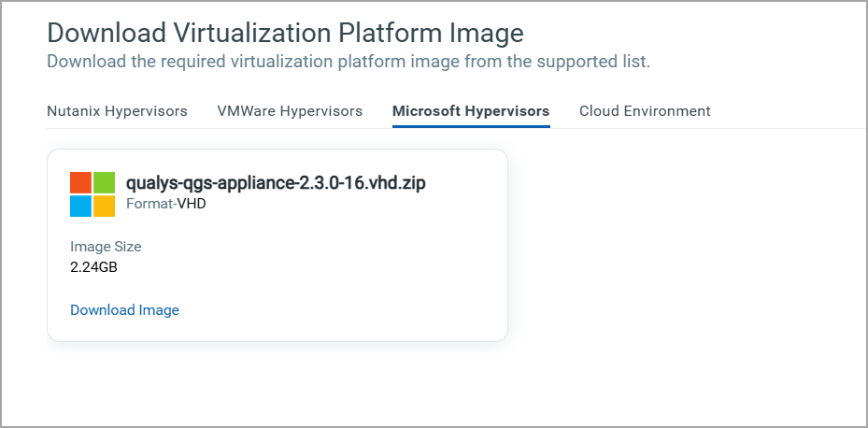This screenshot has width=868, height=428.
Task: Click the Format-VHD label
Action: (166, 204)
